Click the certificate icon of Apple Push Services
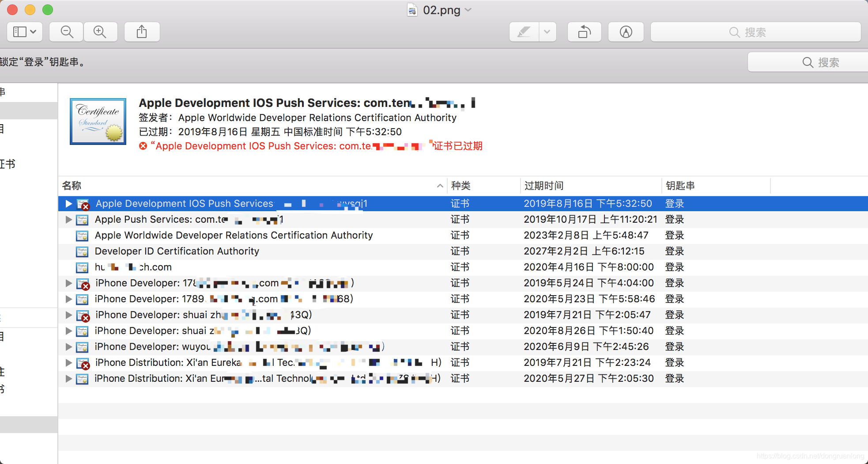 pos(82,220)
